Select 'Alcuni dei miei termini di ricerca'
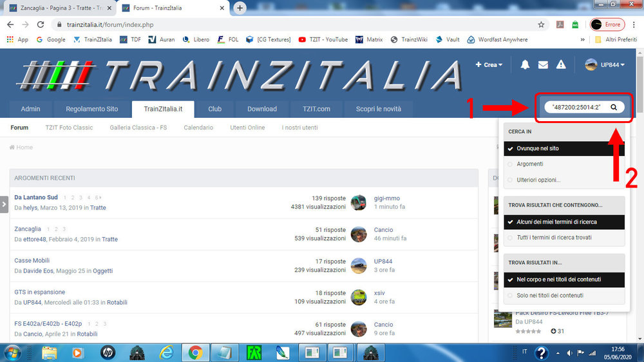Viewport: 644px width, 362px height. (x=564, y=222)
